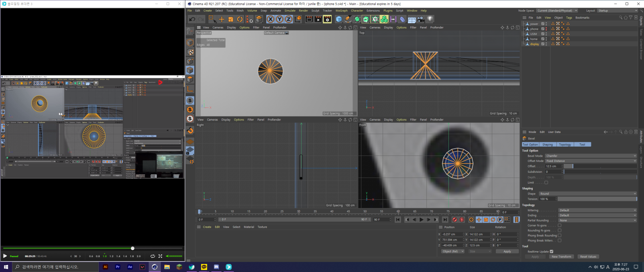Select the Live Selection tool
The height and width of the screenshot is (272, 644).
tap(212, 19)
